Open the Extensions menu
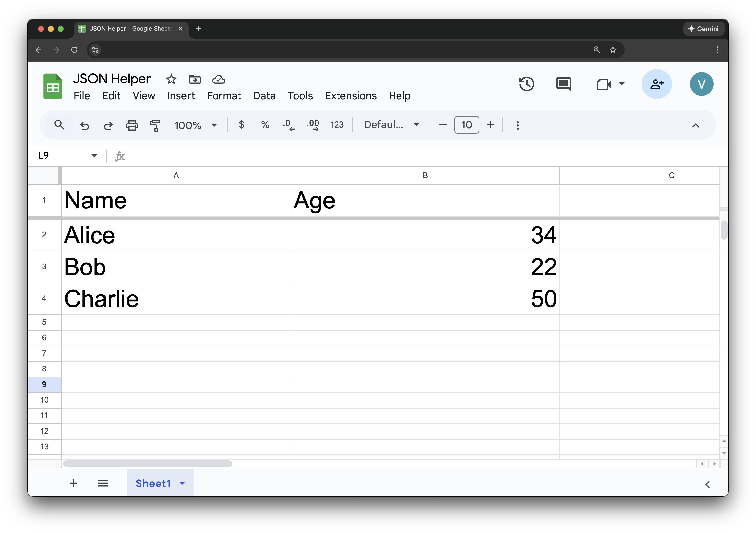Image resolution: width=756 pixels, height=533 pixels. pyautogui.click(x=350, y=96)
